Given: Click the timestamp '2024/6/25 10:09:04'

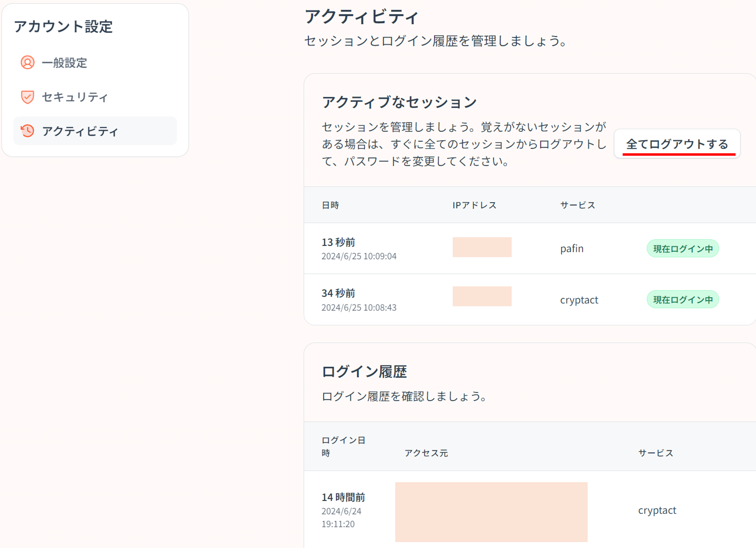Looking at the screenshot, I should point(359,256).
